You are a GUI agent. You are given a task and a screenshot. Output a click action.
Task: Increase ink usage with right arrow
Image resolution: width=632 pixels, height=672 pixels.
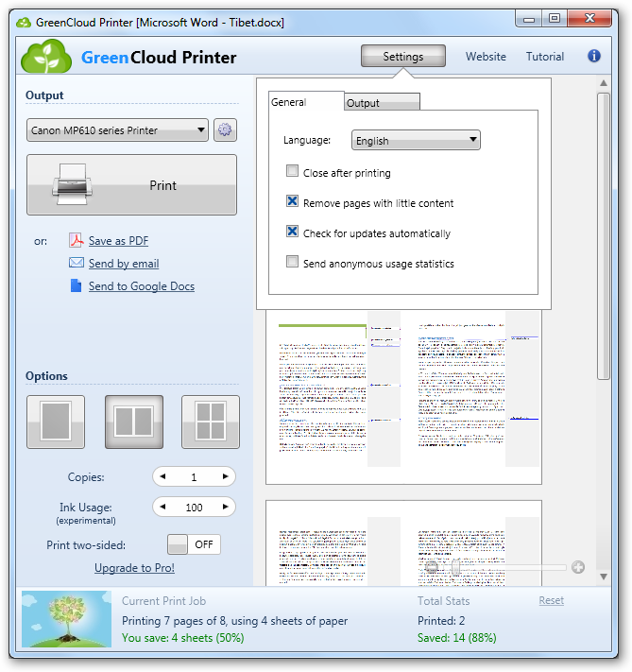[x=226, y=507]
